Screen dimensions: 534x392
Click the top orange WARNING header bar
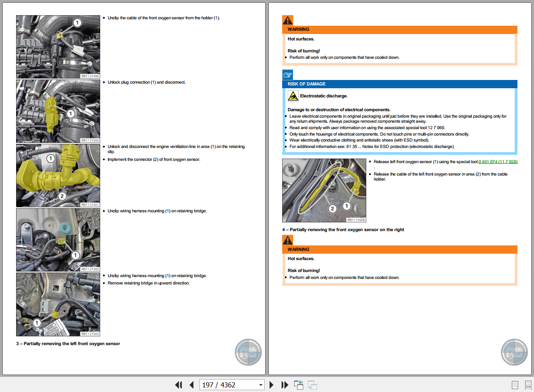click(400, 29)
